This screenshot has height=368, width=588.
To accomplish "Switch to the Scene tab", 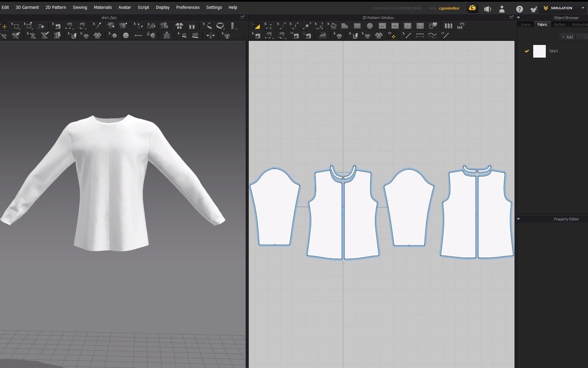I will point(526,24).
